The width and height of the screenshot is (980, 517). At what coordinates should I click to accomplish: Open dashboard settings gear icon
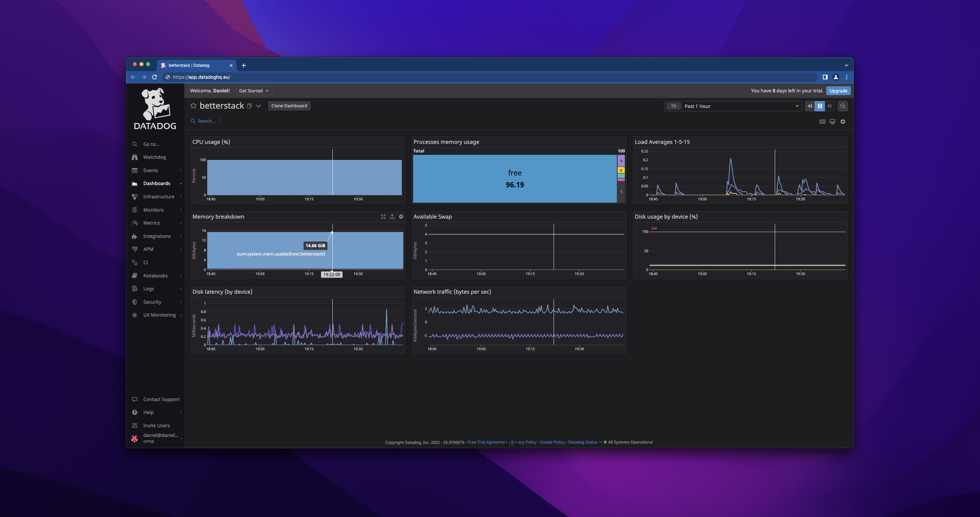pos(843,121)
